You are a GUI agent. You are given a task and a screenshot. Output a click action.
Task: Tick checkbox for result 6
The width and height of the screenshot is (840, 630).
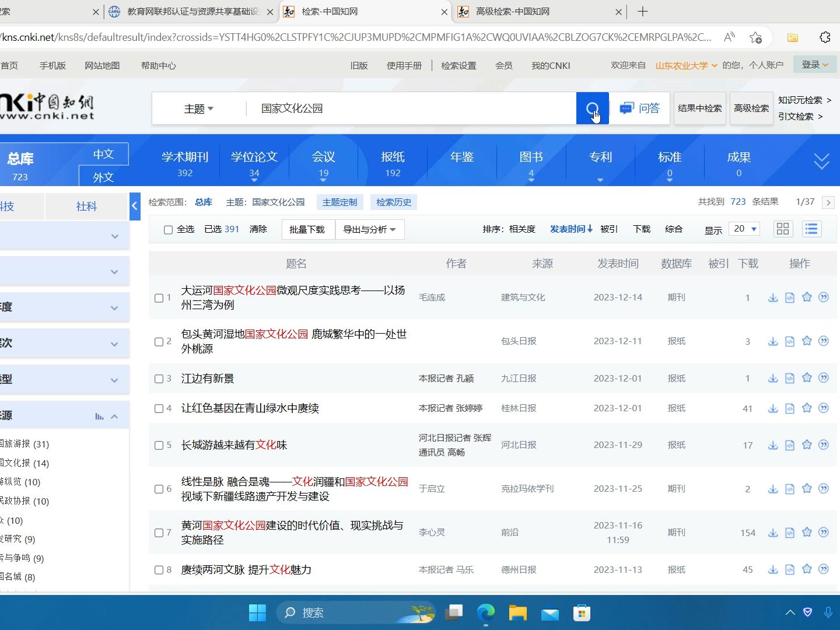159,489
